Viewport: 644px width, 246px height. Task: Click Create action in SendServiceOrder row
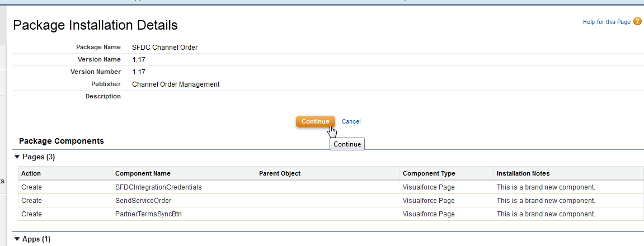coord(31,201)
